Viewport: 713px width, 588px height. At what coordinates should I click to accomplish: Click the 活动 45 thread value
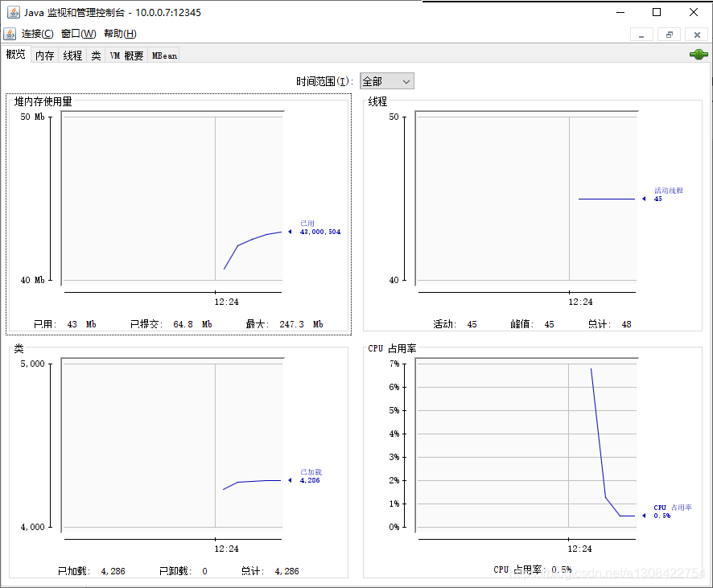(455, 324)
